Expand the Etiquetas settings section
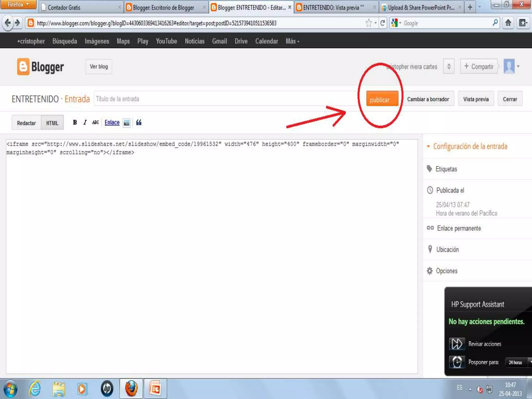 [446, 169]
